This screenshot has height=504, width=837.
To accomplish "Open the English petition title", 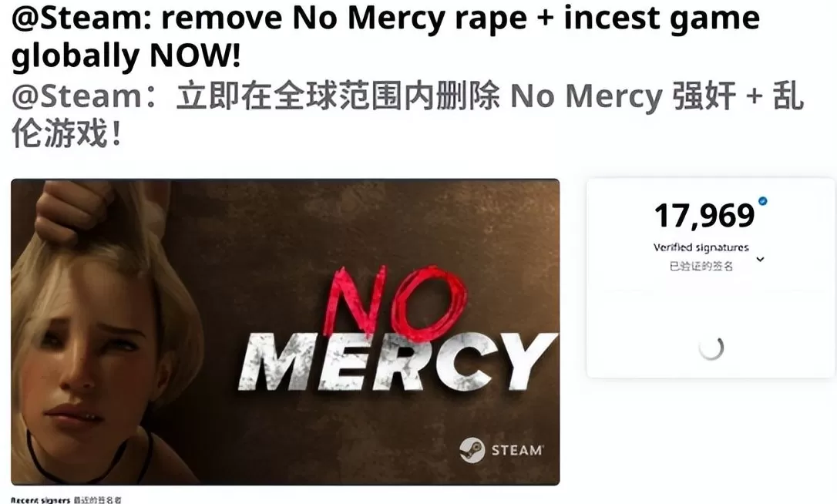I will [385, 36].
